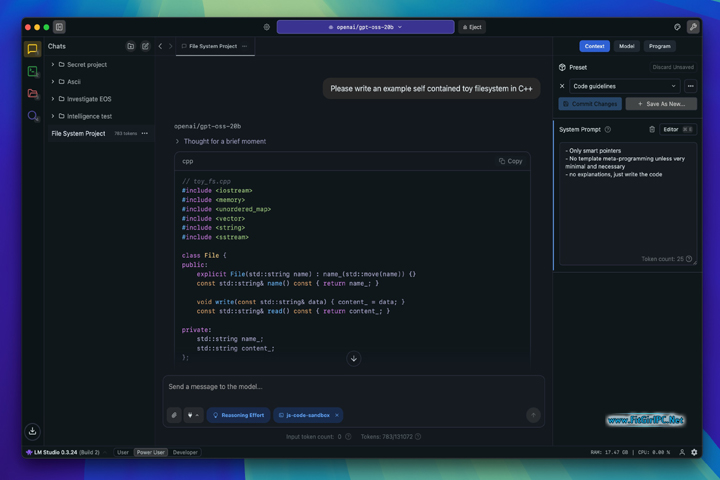Open the Developer terminal icon in left sidebar
Viewport: 720px width, 480px height.
[x=33, y=72]
